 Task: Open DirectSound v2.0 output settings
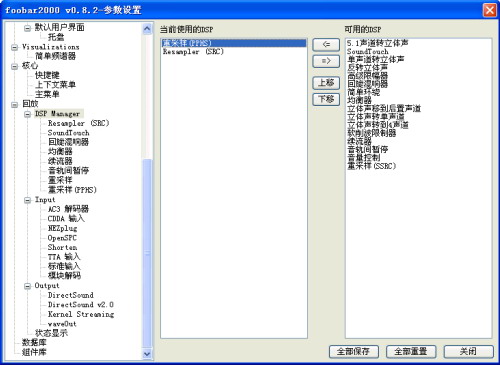[x=81, y=305]
